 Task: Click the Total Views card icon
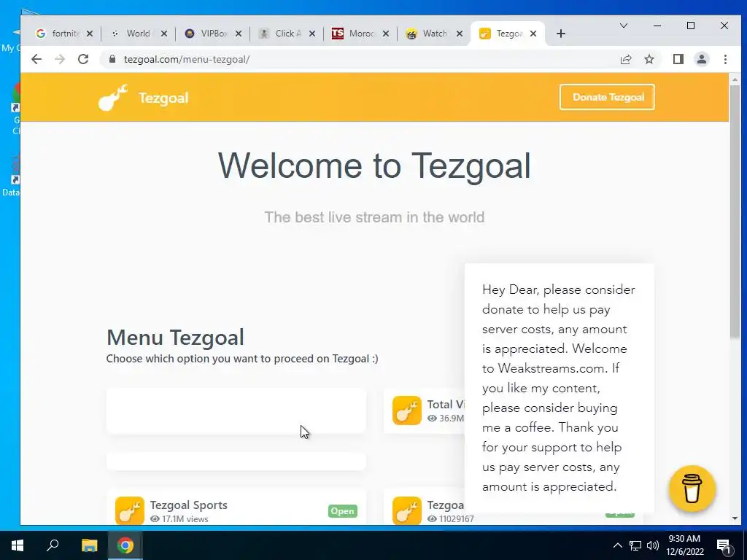pos(407,410)
